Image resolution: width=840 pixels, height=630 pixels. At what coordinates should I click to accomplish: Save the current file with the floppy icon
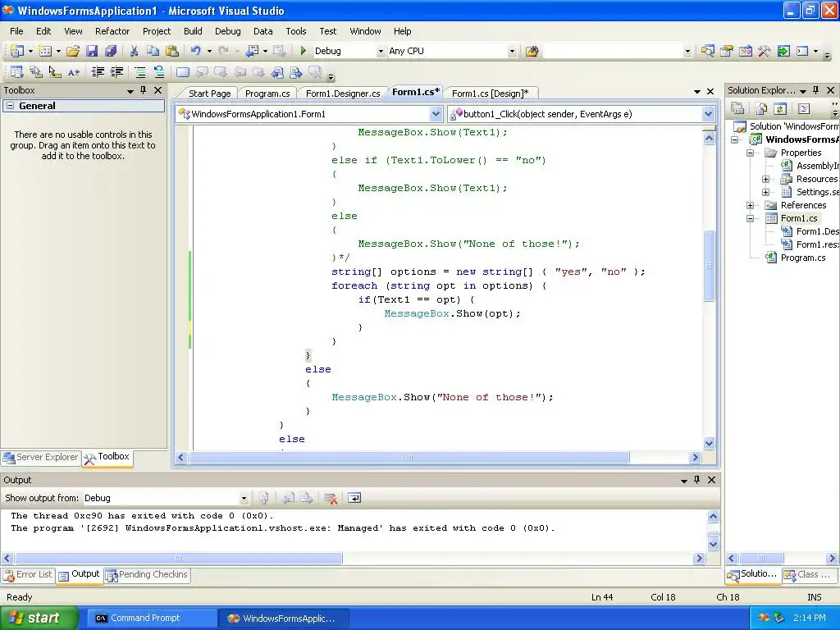[x=92, y=51]
